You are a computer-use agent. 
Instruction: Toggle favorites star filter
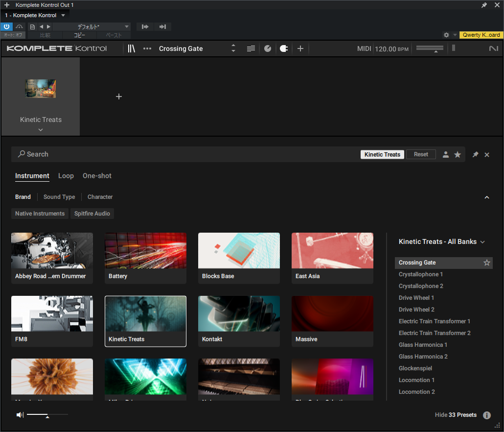(x=458, y=154)
